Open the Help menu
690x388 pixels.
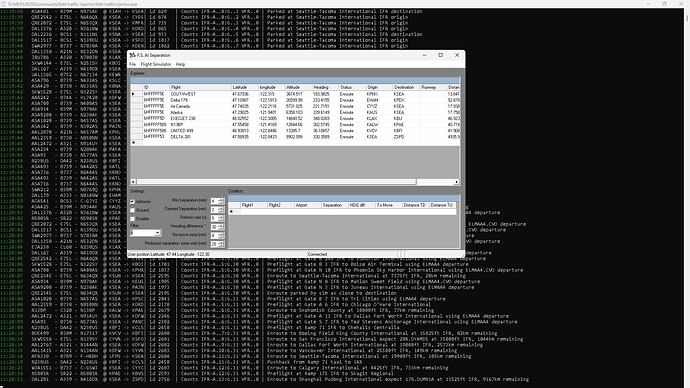(180, 64)
